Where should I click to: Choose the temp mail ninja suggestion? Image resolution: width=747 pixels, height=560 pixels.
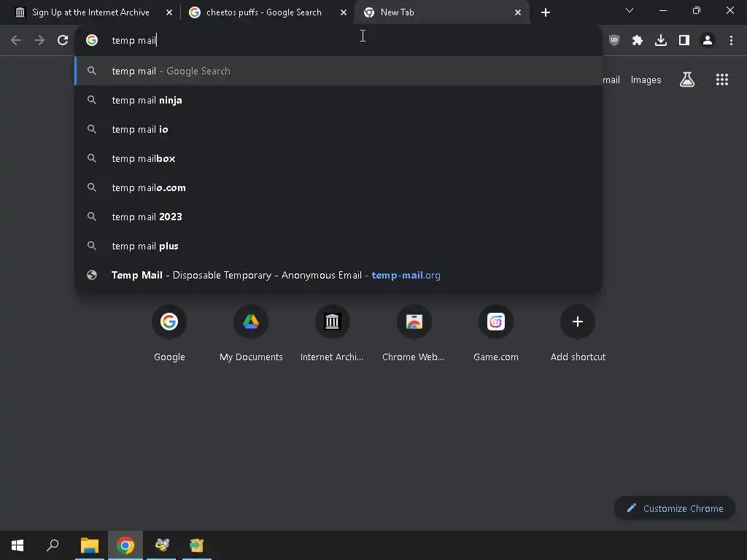338,100
